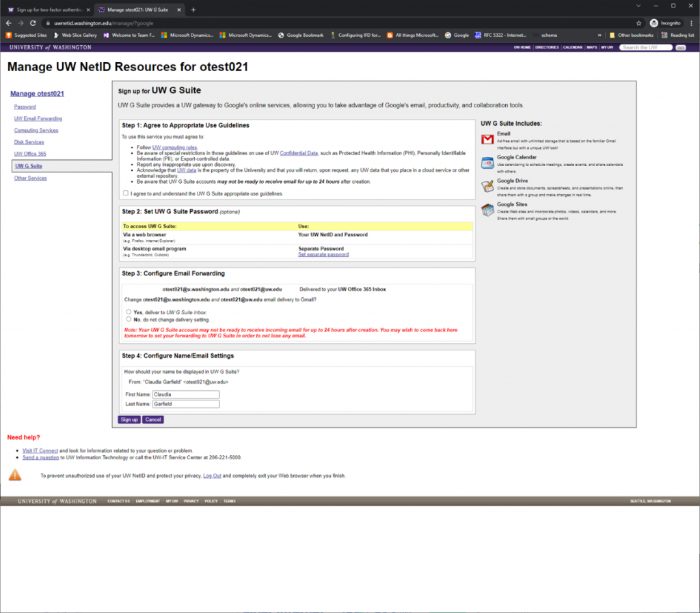The image size is (700, 613).
Task: Click the First Name input field
Action: pyautogui.click(x=186, y=394)
